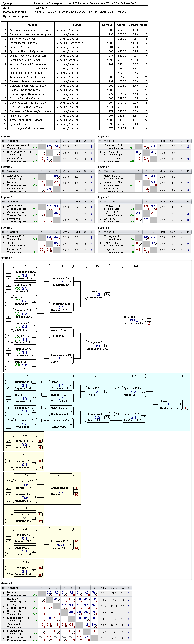Select Медведев Ю. А. row in Финал-2 table
This screenshot has width=194, height=644.
click(x=67, y=593)
